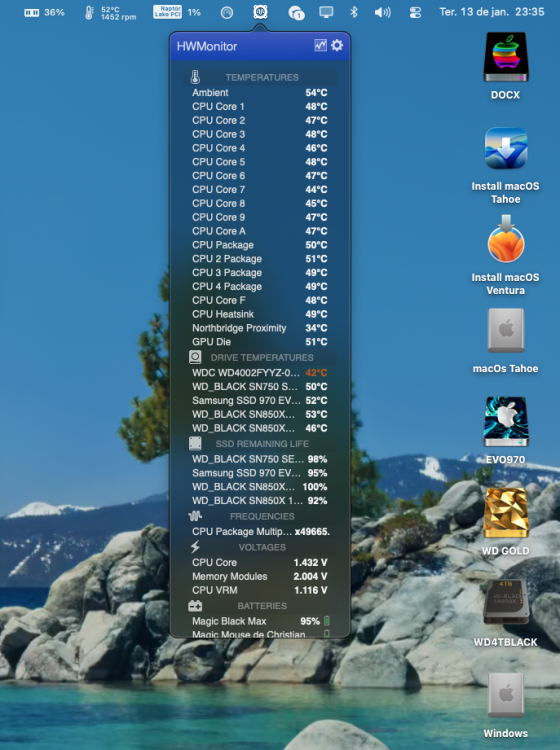560x750 pixels.
Task: Open Control Center in menu bar
Action: click(415, 12)
